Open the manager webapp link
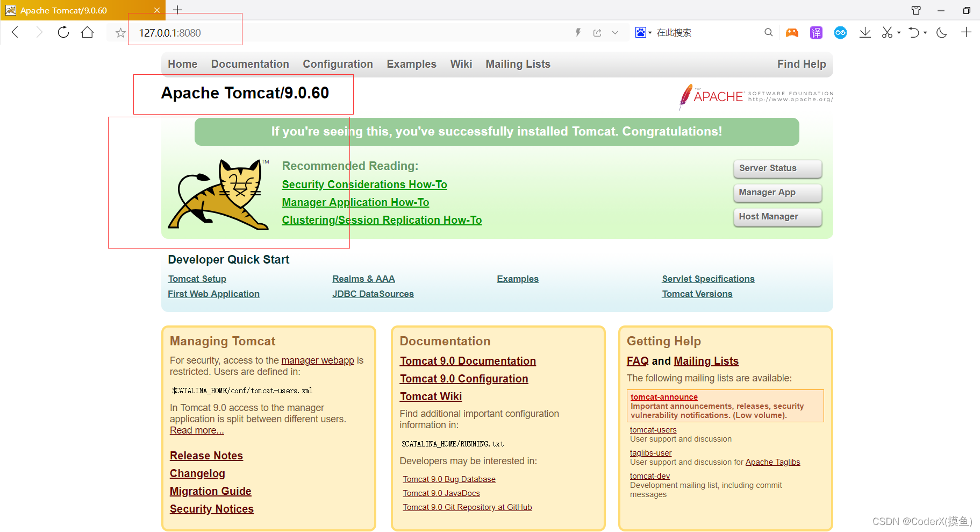980x532 pixels. click(x=318, y=360)
